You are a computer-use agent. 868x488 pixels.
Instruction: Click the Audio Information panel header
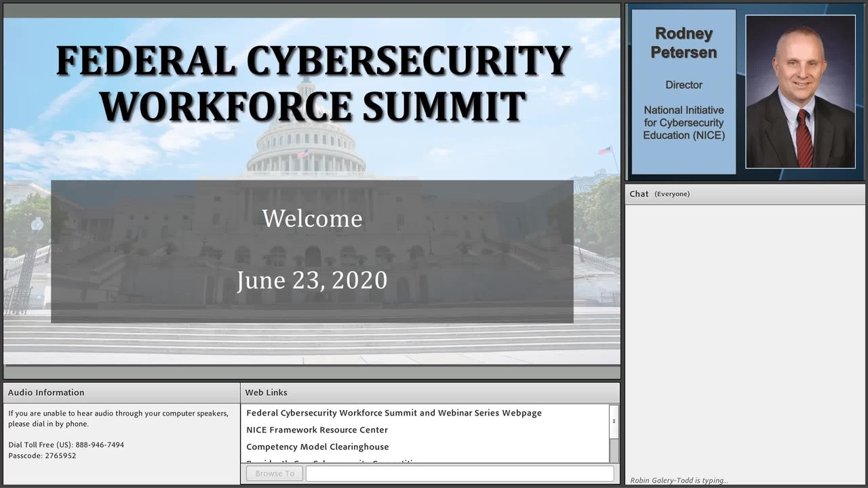[121, 392]
